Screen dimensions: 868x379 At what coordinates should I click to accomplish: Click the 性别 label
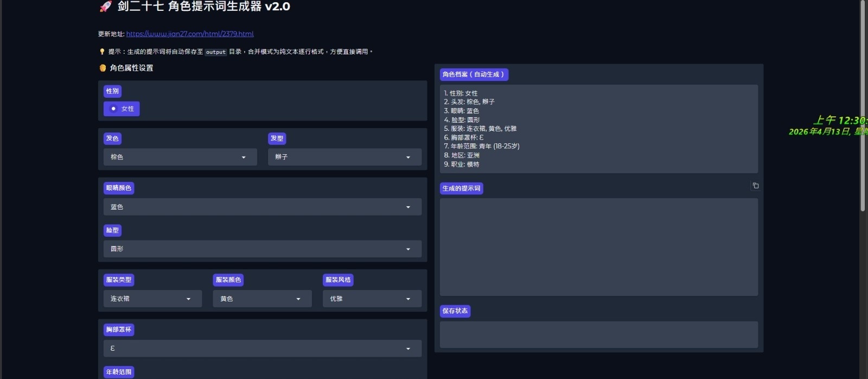[x=112, y=91]
